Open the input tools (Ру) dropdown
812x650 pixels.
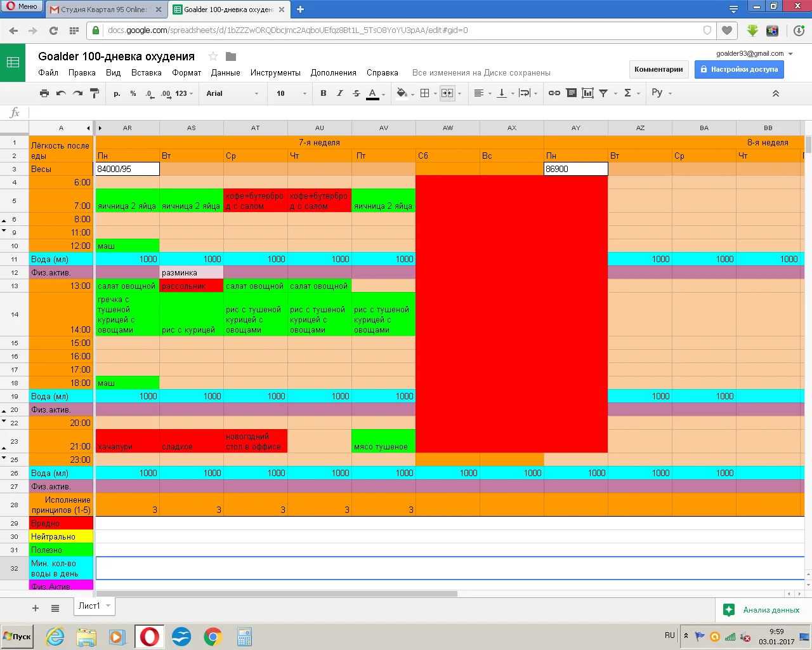tap(661, 93)
